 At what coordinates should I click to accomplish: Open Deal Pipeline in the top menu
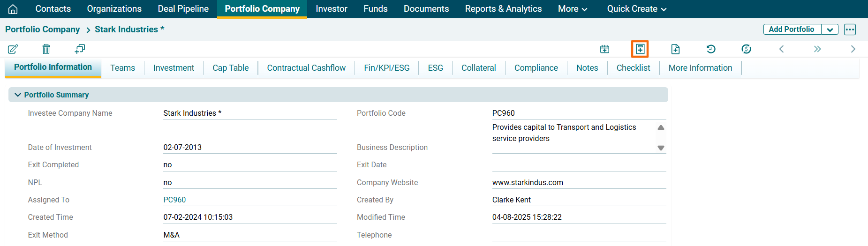pos(183,9)
